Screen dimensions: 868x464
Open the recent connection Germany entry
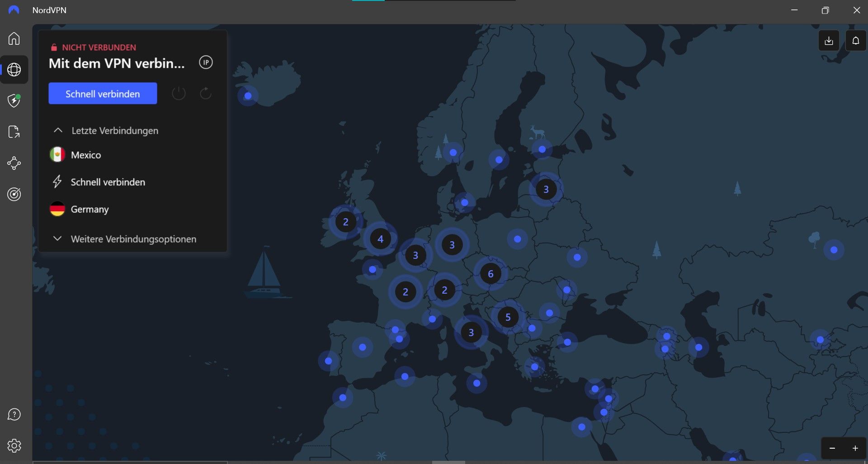coord(89,209)
